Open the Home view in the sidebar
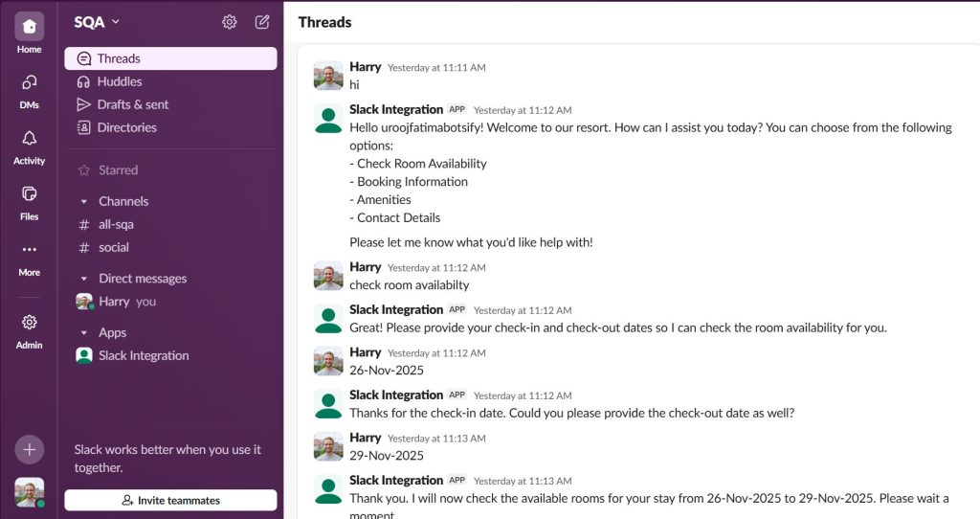Viewport: 980px width, 519px height. pyautogui.click(x=29, y=27)
